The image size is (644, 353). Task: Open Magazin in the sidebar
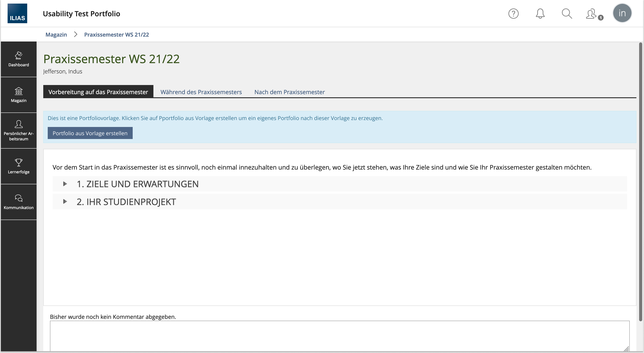click(x=19, y=95)
